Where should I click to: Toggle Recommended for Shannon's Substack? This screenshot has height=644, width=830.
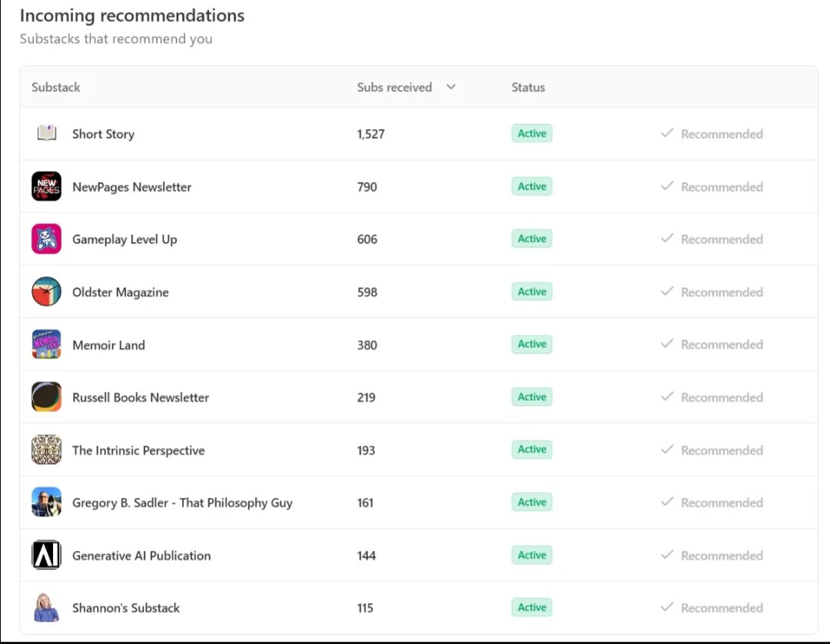tap(712, 608)
